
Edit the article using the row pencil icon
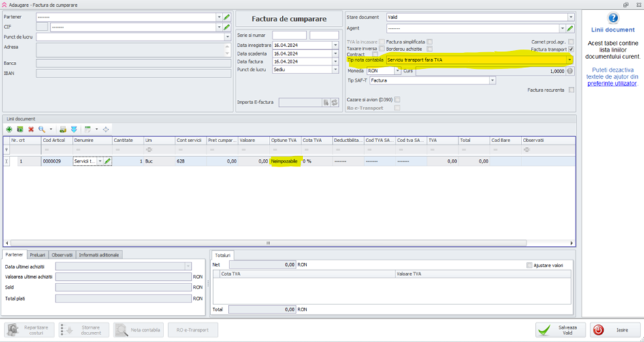(x=108, y=161)
